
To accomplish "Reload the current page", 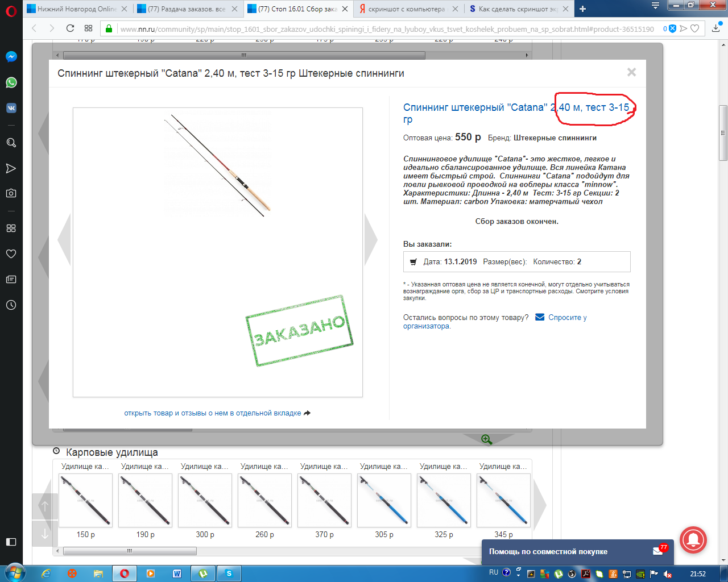I will click(70, 28).
